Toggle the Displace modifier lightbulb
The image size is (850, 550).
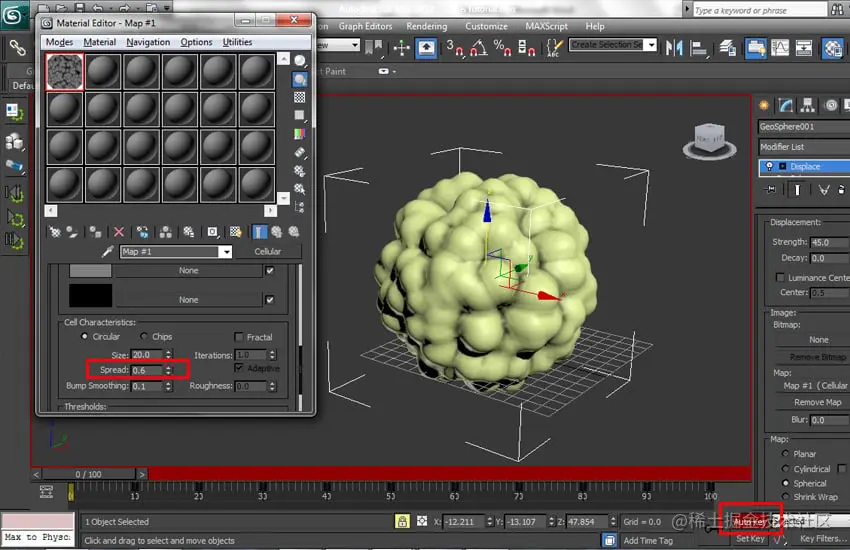[769, 166]
